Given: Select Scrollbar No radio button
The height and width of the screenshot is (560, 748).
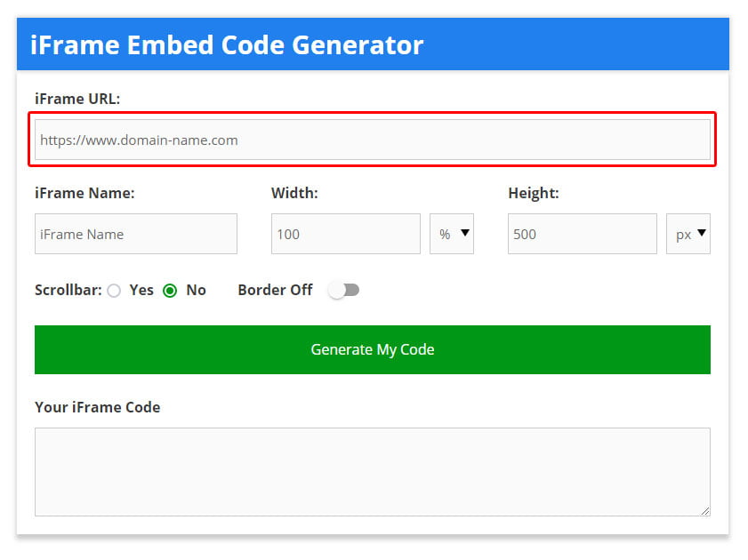Looking at the screenshot, I should point(170,291).
